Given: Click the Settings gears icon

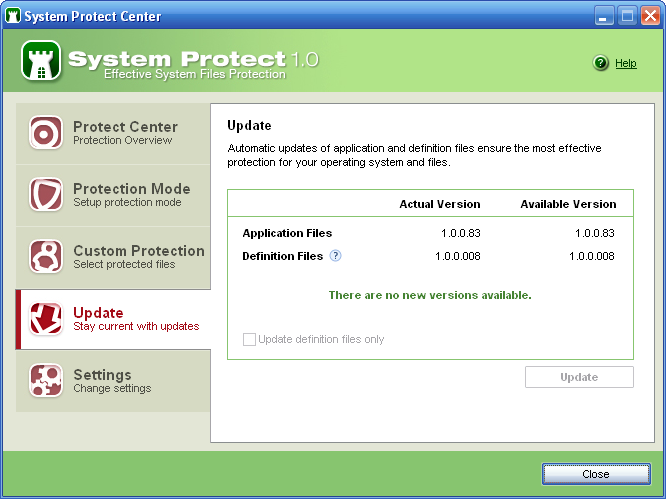Looking at the screenshot, I should (x=45, y=381).
